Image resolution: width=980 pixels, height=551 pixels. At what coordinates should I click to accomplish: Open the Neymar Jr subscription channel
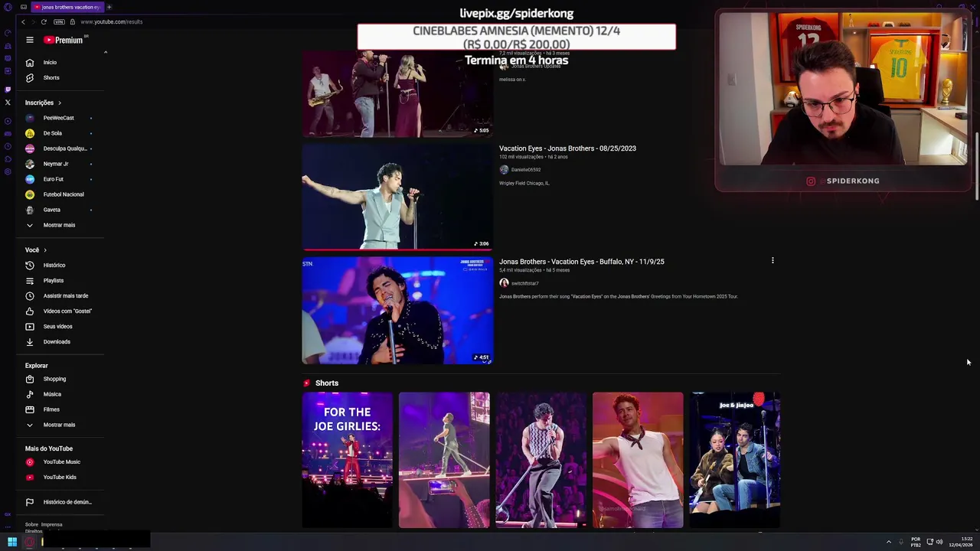55,164
